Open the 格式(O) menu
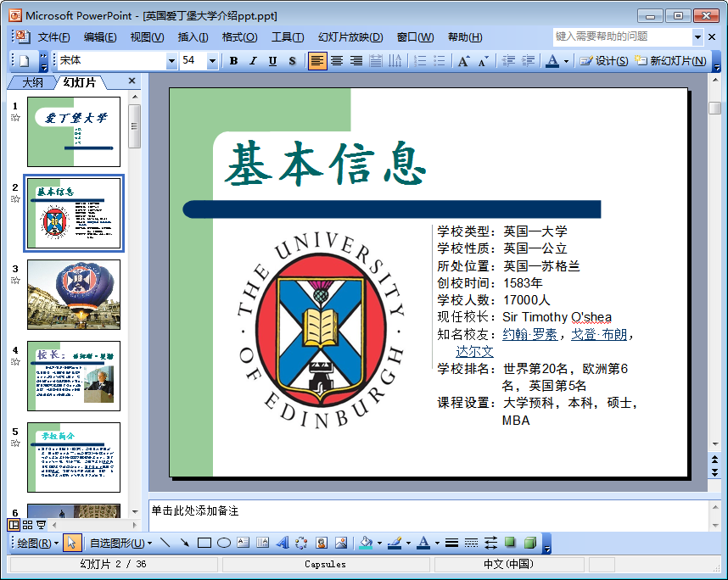 tap(239, 37)
